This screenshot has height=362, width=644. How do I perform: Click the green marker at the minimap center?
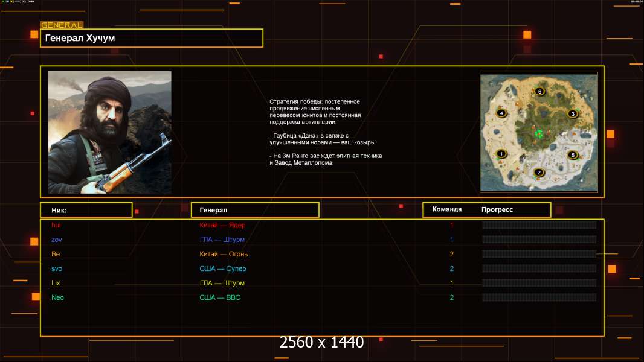pyautogui.click(x=538, y=132)
